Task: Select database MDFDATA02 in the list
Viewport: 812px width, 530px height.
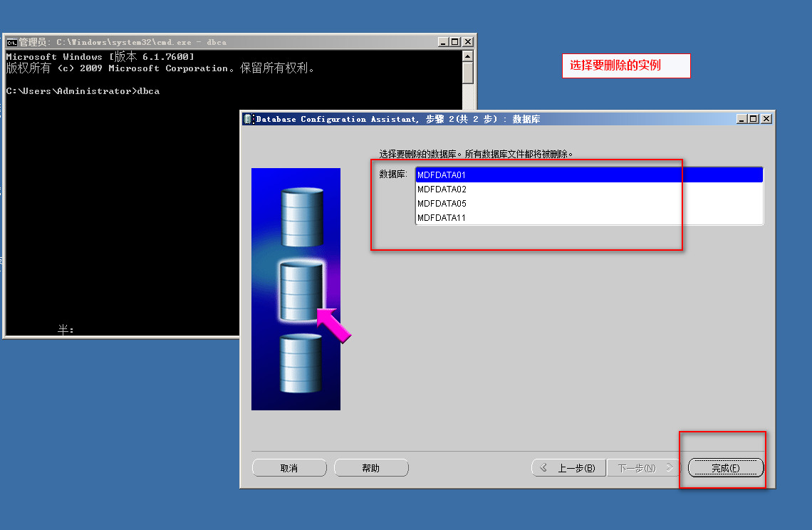Action: tap(442, 189)
